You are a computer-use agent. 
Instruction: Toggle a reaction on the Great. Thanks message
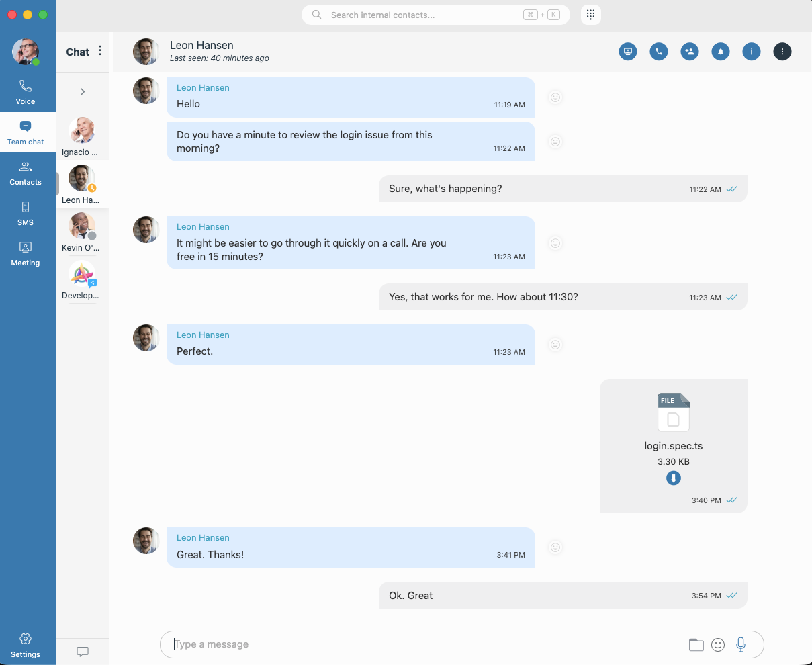point(555,547)
